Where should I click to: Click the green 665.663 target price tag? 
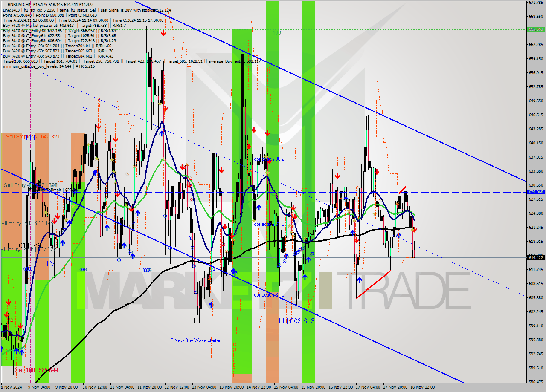coord(536,29)
